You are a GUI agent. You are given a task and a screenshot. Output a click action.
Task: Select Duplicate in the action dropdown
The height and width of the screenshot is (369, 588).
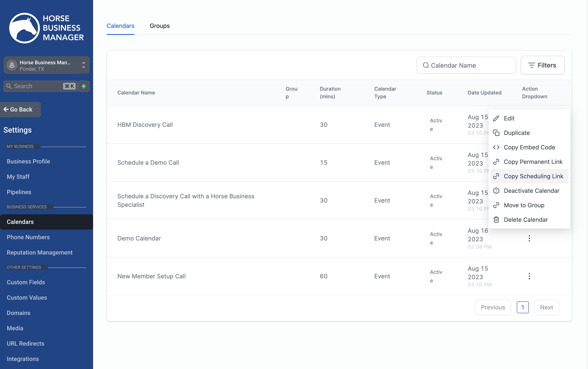coord(529,133)
